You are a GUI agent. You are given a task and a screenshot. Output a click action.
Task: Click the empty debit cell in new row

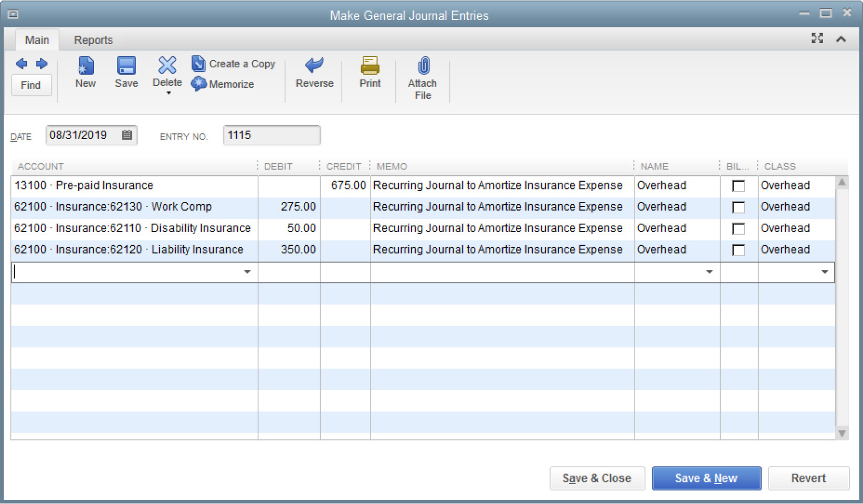coord(289,272)
